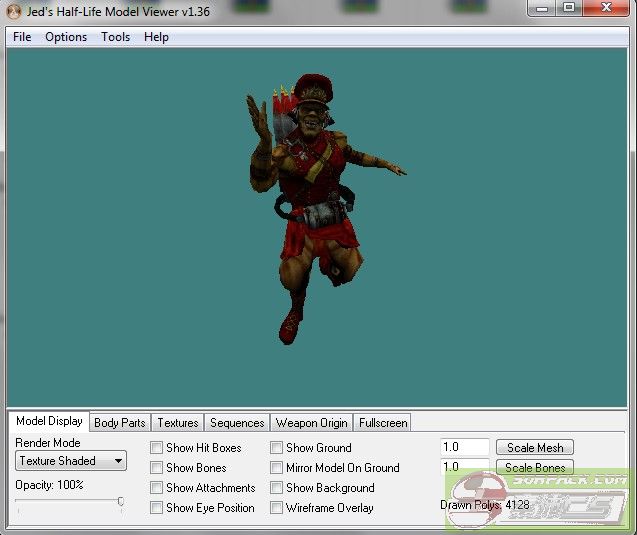Enable the Show Ground checkbox
This screenshot has height=535, width=637.
[x=277, y=448]
